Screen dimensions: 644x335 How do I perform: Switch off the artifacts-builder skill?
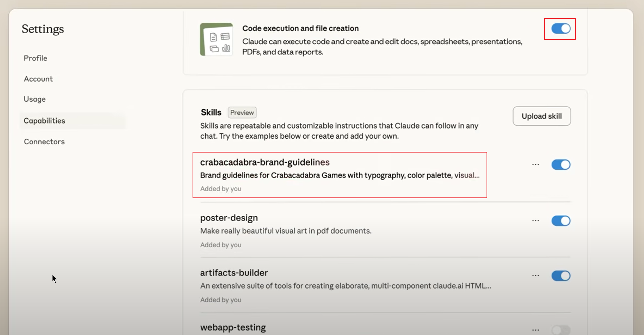tap(561, 276)
